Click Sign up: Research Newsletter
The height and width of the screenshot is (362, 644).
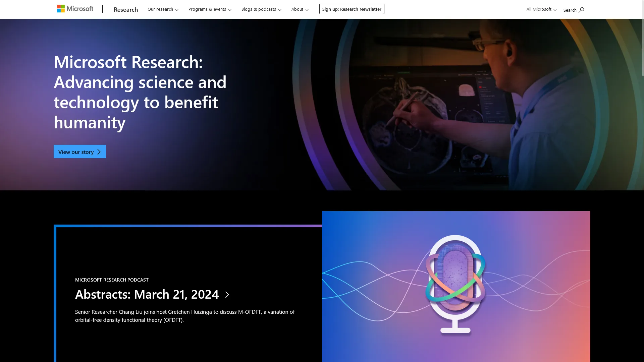[352, 9]
